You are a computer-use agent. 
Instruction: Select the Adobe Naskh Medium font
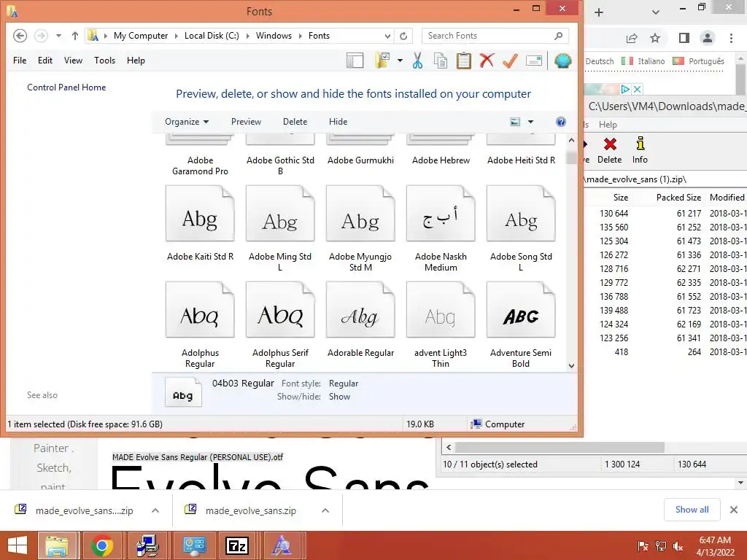(x=441, y=228)
